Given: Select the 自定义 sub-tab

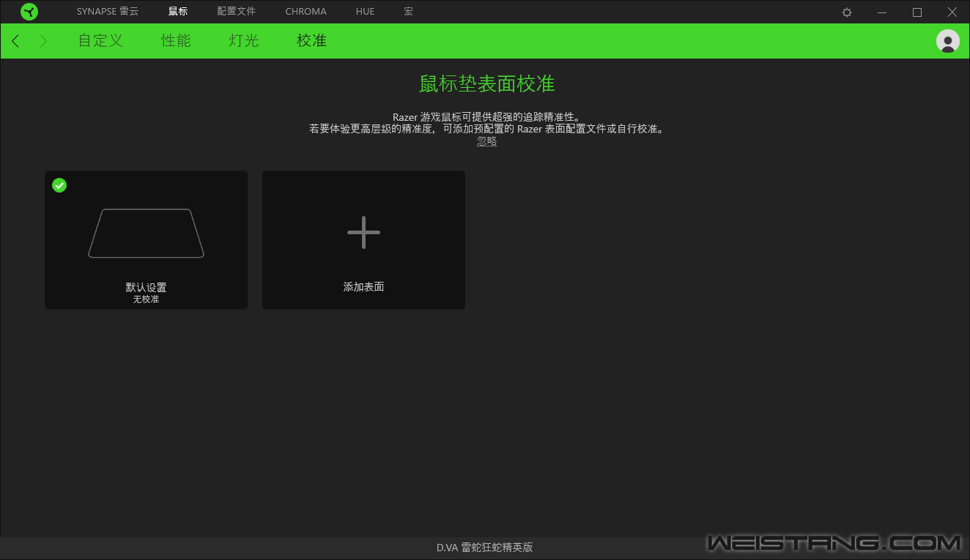Looking at the screenshot, I should coord(100,41).
